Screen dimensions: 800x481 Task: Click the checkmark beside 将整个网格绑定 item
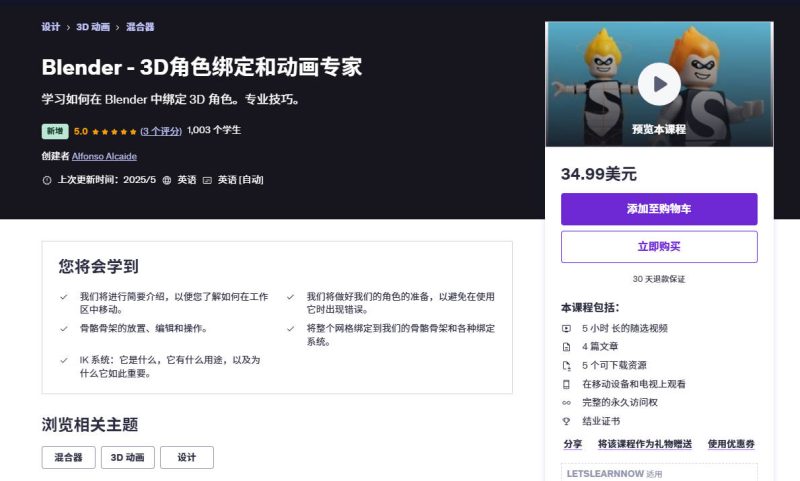coord(290,328)
